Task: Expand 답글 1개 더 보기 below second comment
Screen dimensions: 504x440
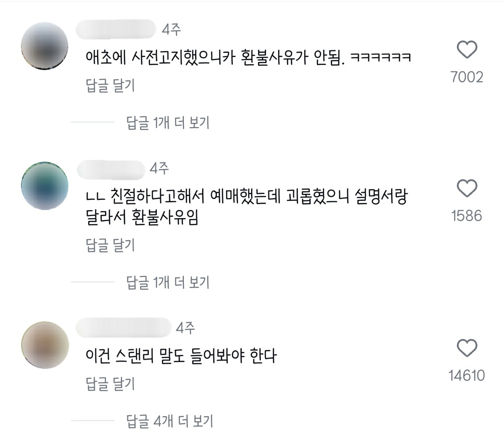Action: point(168,282)
